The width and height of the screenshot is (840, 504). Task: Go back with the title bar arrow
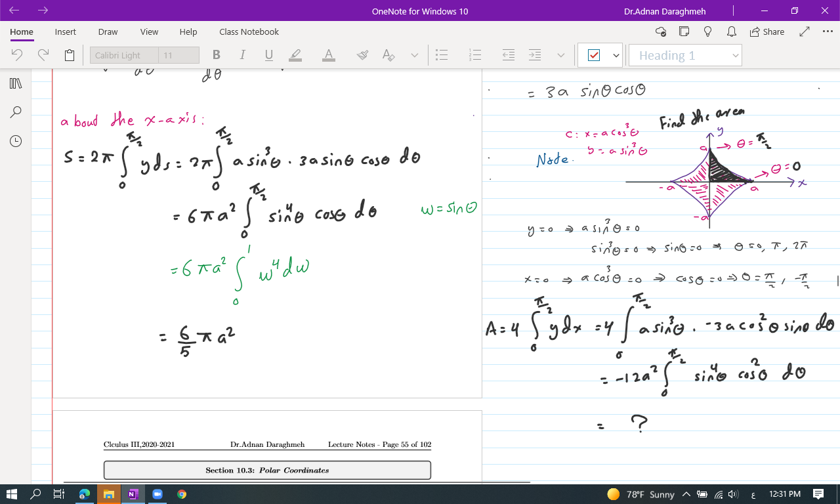point(15,10)
